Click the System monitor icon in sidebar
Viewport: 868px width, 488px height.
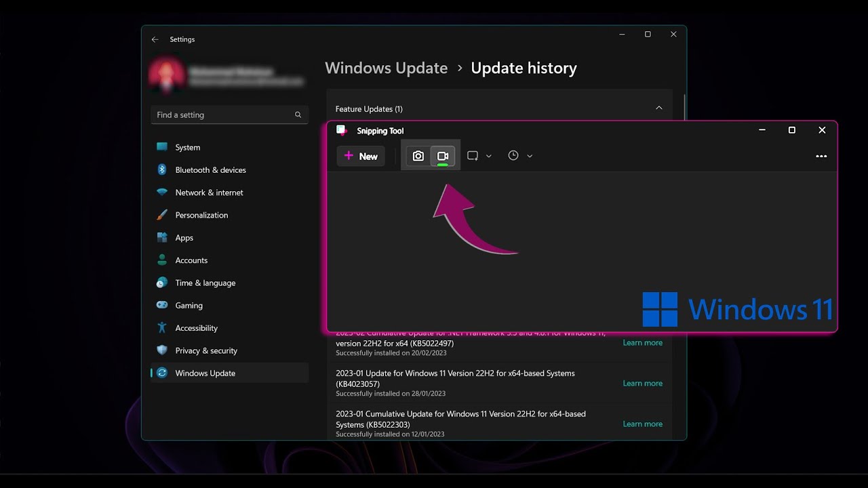point(162,147)
